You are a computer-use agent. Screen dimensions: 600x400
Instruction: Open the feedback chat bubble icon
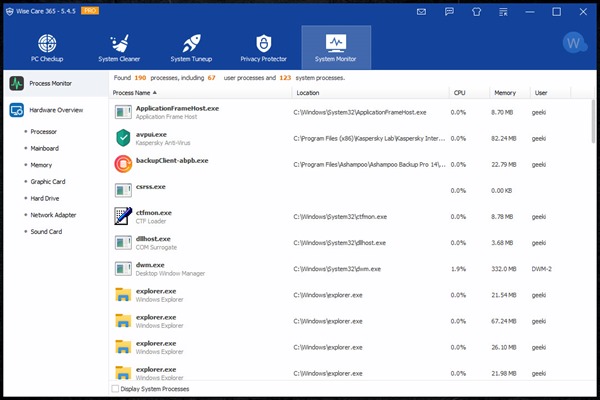(x=448, y=12)
